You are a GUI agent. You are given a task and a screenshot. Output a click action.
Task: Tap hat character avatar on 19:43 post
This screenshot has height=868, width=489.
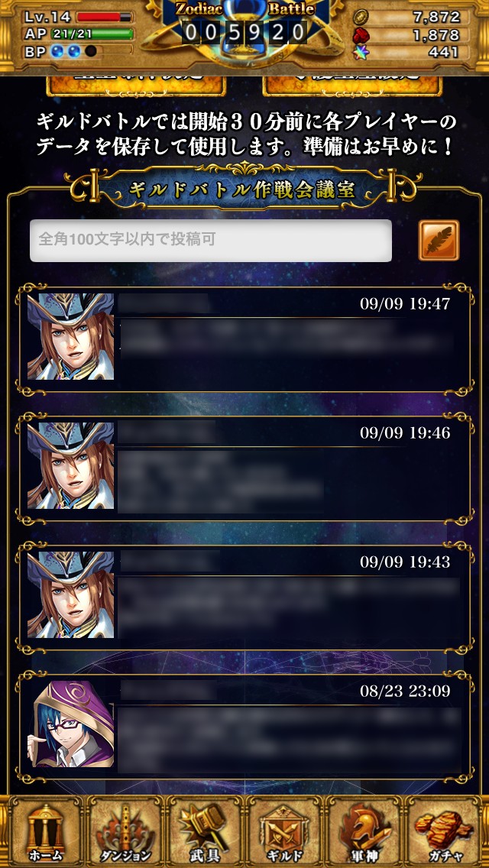click(71, 594)
